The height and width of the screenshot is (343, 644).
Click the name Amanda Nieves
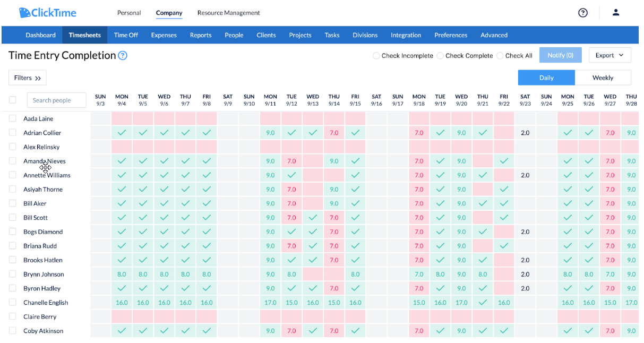point(45,161)
